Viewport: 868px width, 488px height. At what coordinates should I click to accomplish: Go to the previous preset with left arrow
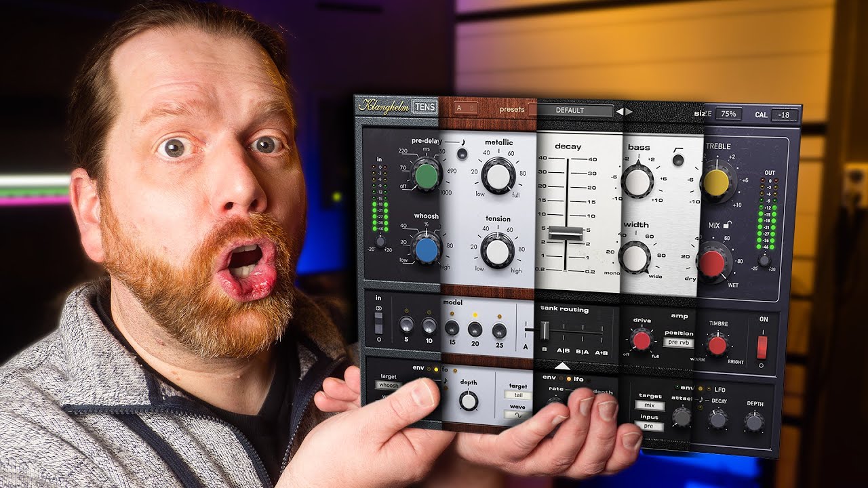(x=620, y=111)
